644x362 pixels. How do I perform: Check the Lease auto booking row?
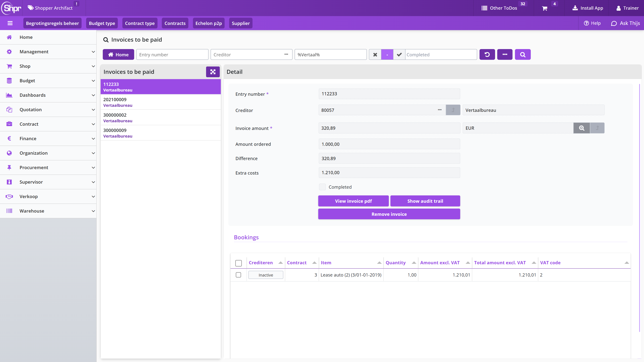(x=238, y=275)
